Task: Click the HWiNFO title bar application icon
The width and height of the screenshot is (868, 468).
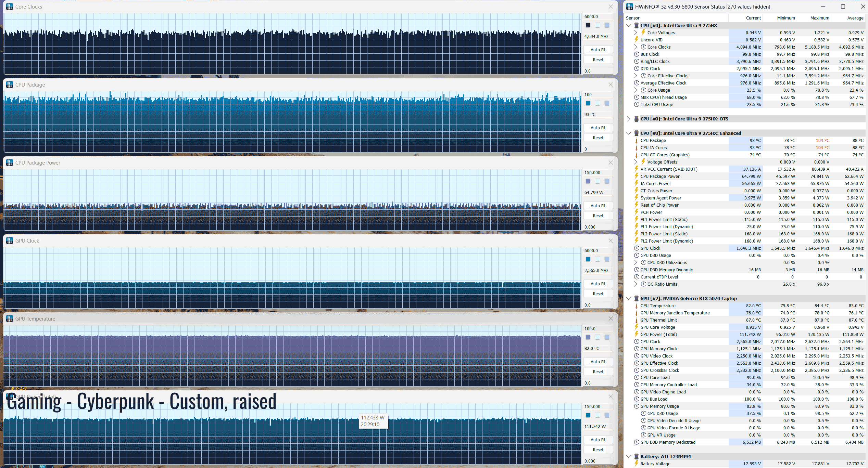Action: (x=629, y=6)
